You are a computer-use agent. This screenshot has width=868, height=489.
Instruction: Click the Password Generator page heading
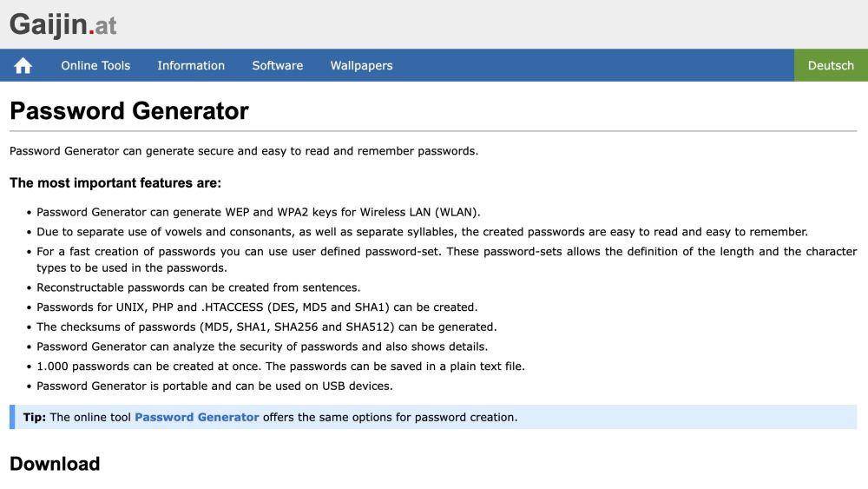click(x=129, y=111)
